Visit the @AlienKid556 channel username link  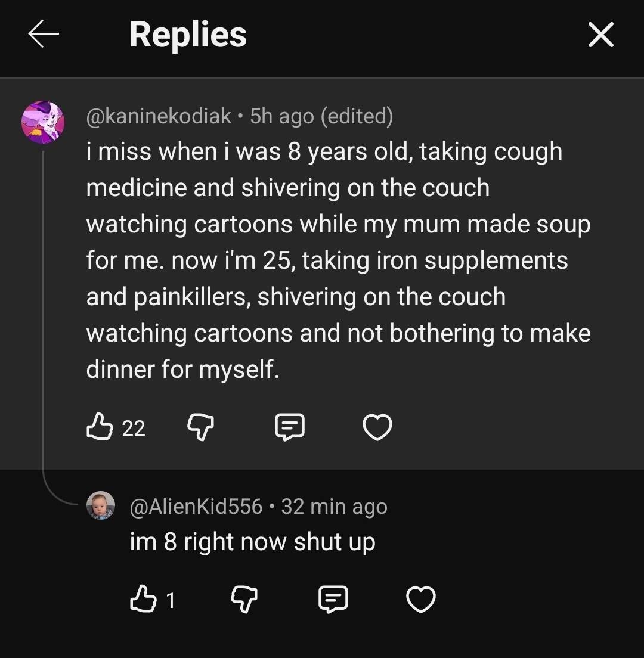196,506
